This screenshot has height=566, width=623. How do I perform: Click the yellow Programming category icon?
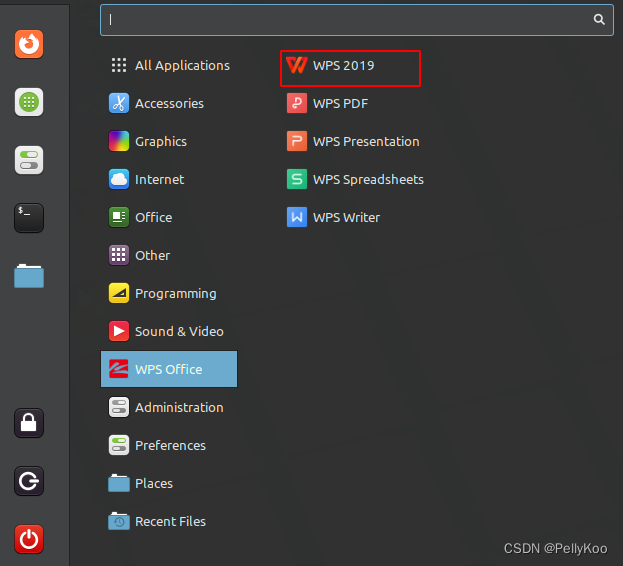pos(119,293)
